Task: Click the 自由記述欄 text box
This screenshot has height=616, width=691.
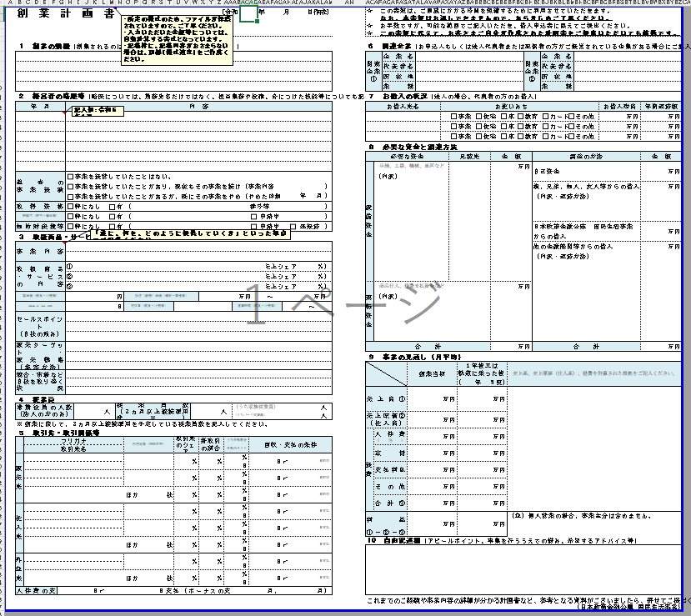Action: coord(523,570)
